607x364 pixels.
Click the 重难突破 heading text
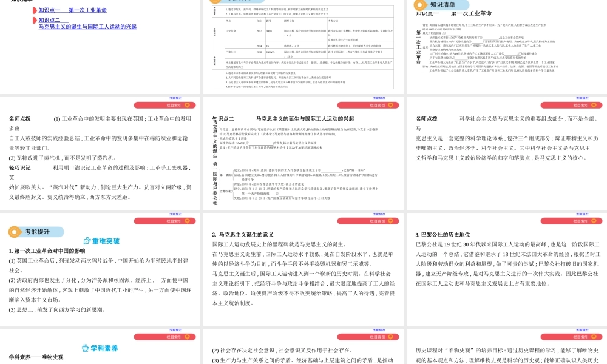tap(106, 241)
